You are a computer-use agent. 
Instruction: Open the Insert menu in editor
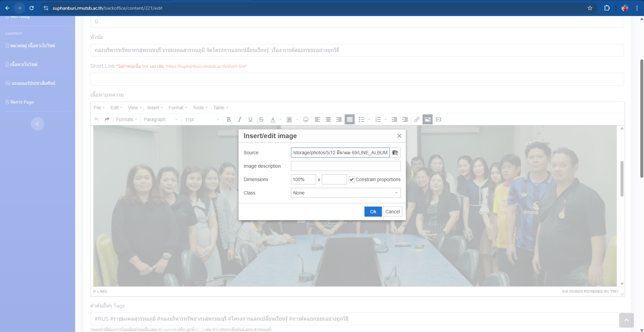click(155, 108)
